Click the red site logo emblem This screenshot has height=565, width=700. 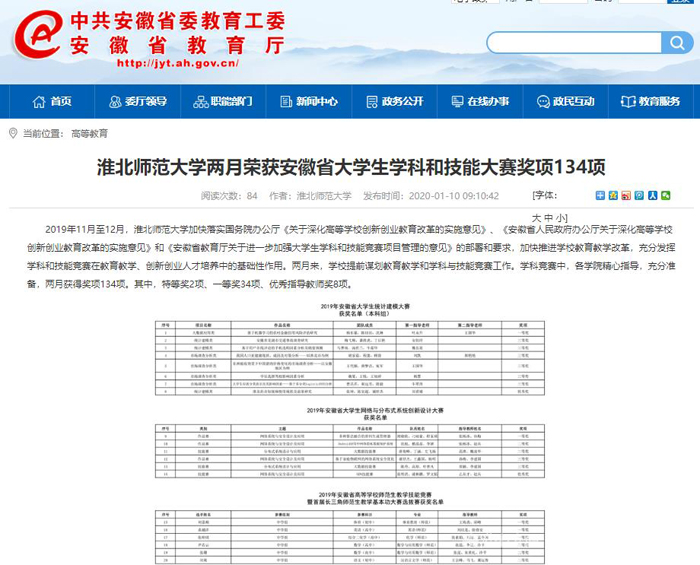click(38, 35)
